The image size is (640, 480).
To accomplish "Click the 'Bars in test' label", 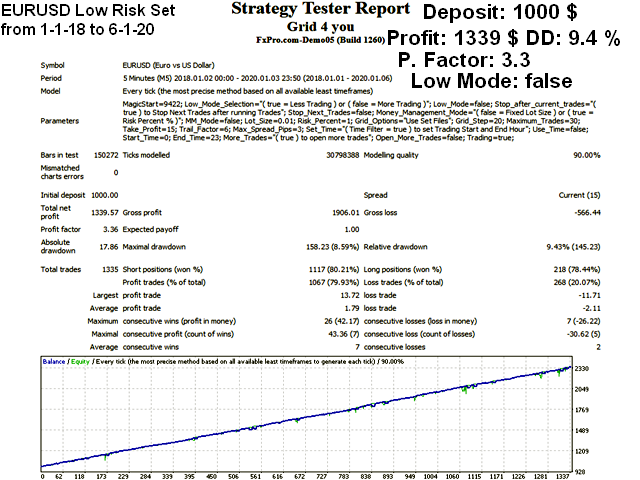I will pos(59,155).
